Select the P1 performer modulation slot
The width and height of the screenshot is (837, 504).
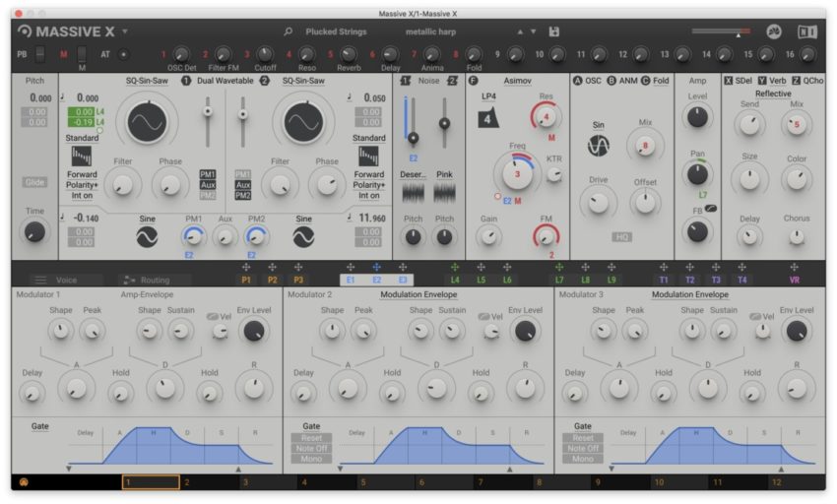pos(245,280)
